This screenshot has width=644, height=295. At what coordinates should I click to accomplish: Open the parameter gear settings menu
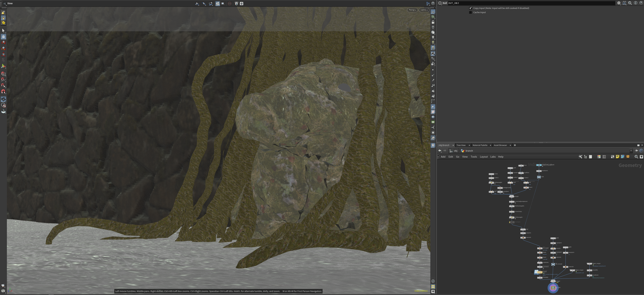click(x=619, y=3)
